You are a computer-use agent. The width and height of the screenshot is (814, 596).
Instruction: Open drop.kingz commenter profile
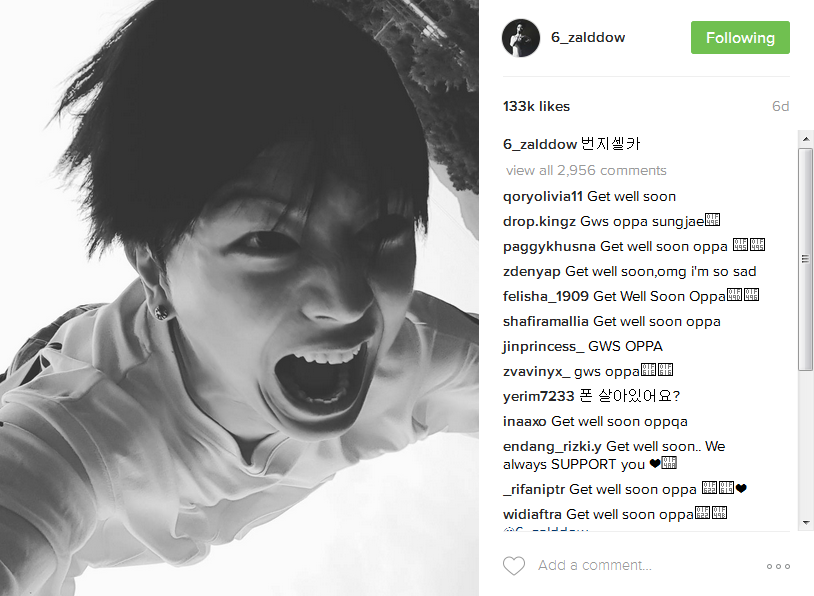click(x=539, y=222)
